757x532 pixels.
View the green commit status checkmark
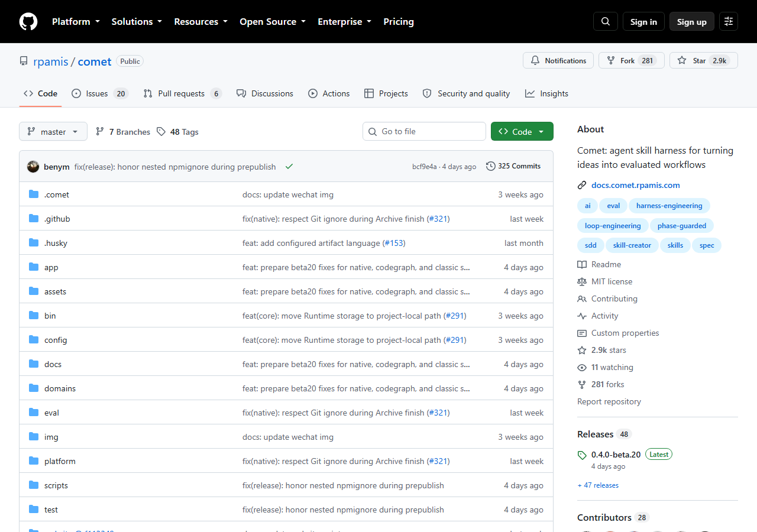click(x=289, y=167)
